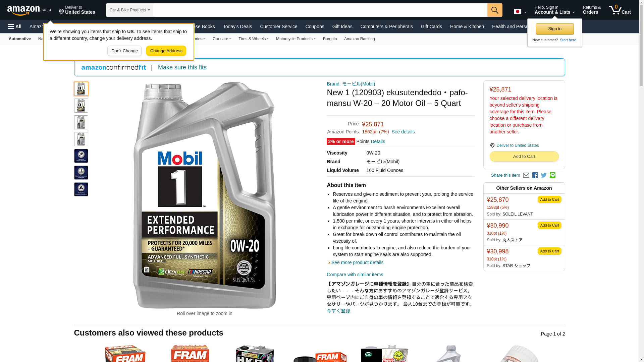Click the yellow Sign in button
The height and width of the screenshot is (362, 644).
tap(555, 29)
